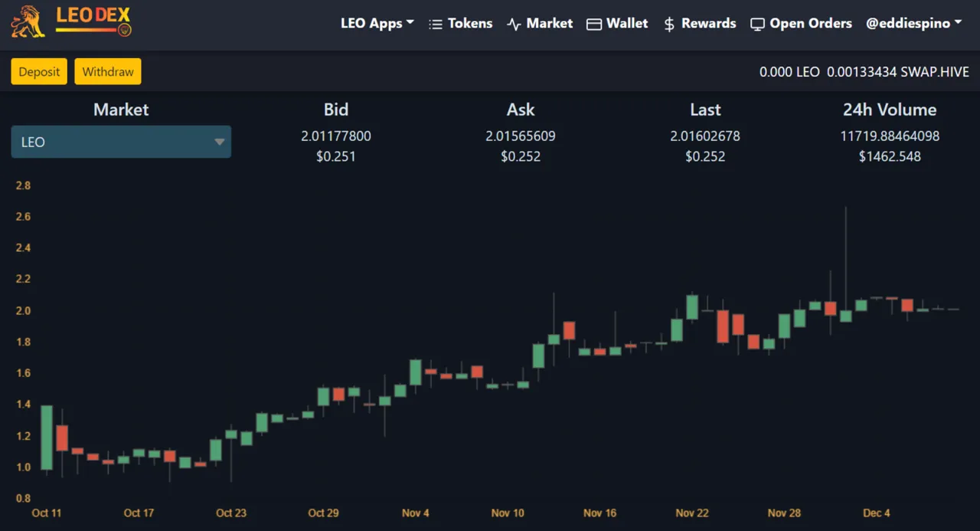The width and height of the screenshot is (980, 531).
Task: Click the Wallet card icon
Action: [x=594, y=24]
